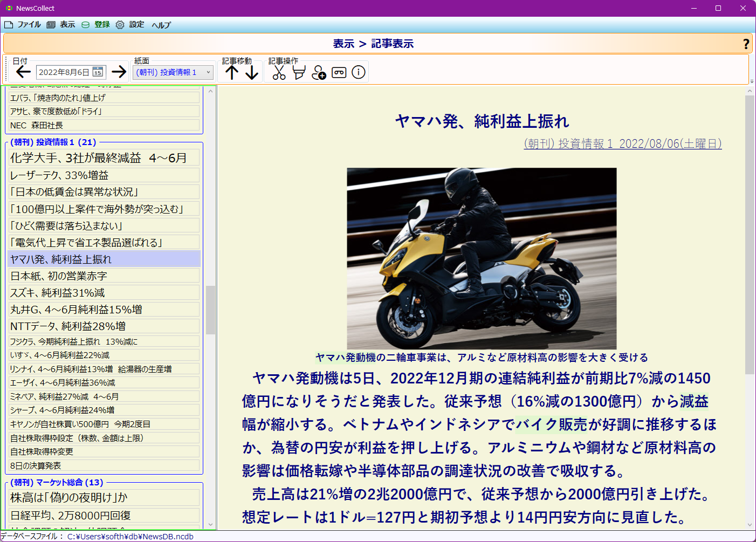Select article 丸井G、4～6月純利益15%増
Screen dimensions: 756x542
tap(104, 310)
